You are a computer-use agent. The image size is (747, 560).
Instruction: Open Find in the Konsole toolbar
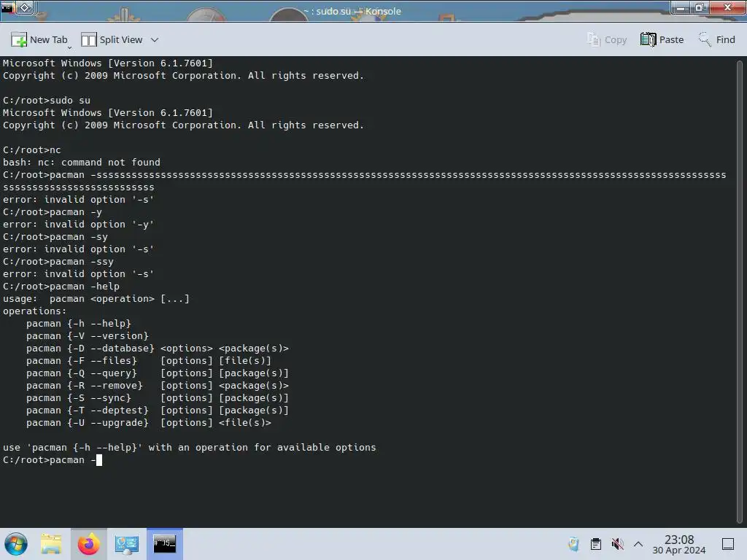(x=716, y=39)
